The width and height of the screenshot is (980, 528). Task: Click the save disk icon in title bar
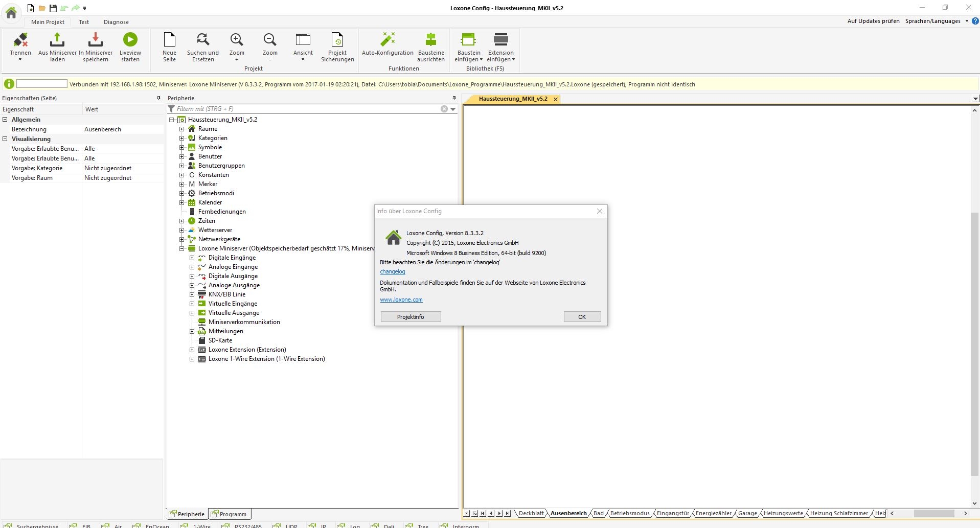coord(53,8)
